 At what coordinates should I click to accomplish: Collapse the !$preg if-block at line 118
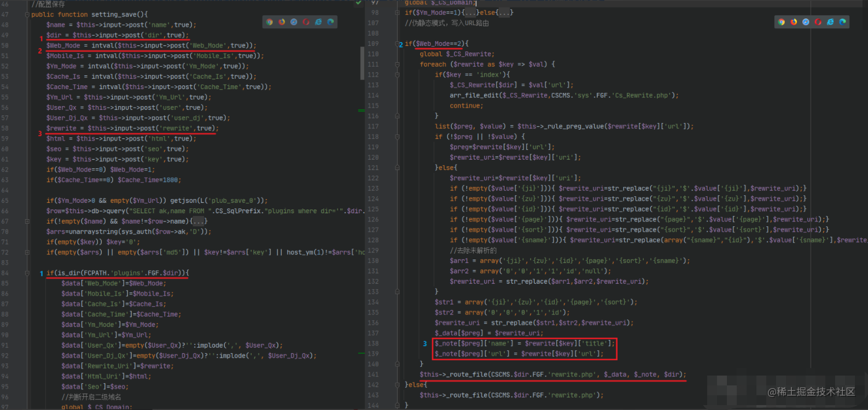397,137
